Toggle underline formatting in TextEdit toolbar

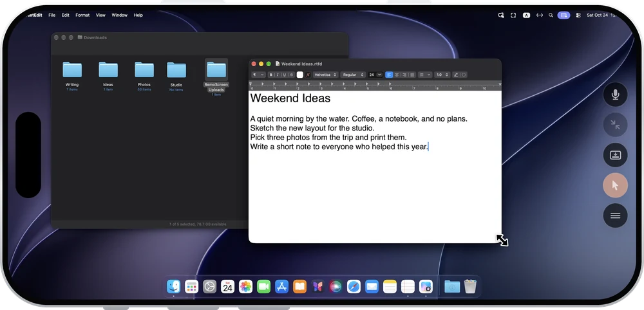tap(284, 75)
